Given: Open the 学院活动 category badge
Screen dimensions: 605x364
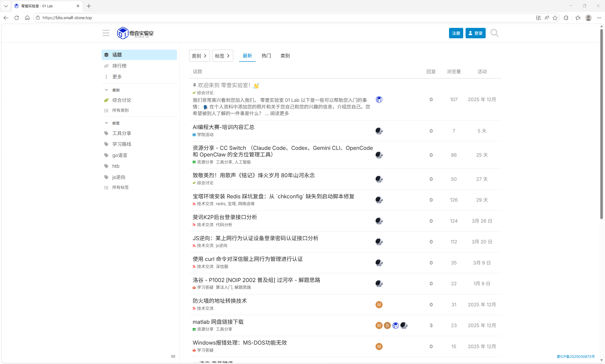Looking at the screenshot, I should (203, 135).
